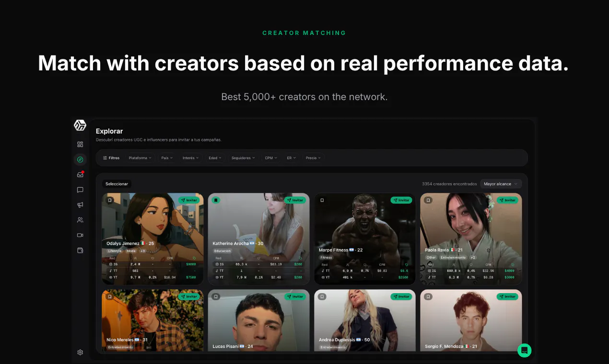Viewport: 609px width, 364px height.
Task: Expand the Precio filter dropdown
Action: click(313, 158)
